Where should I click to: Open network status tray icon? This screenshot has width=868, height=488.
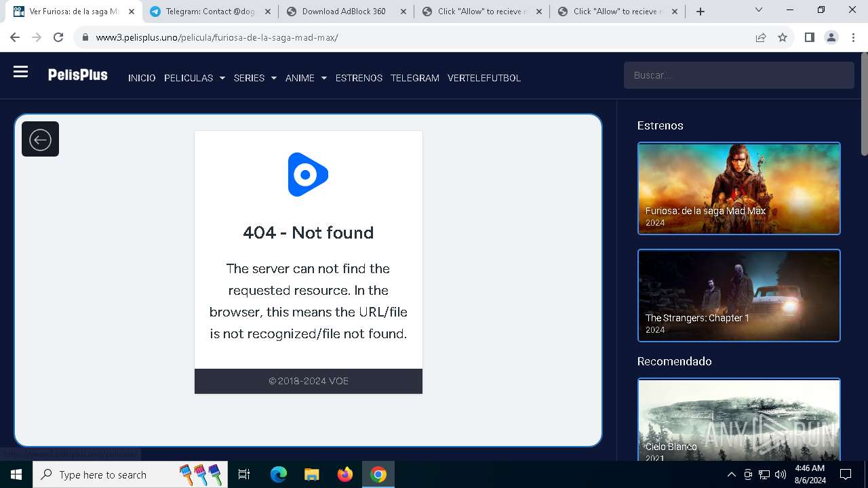[x=764, y=474]
